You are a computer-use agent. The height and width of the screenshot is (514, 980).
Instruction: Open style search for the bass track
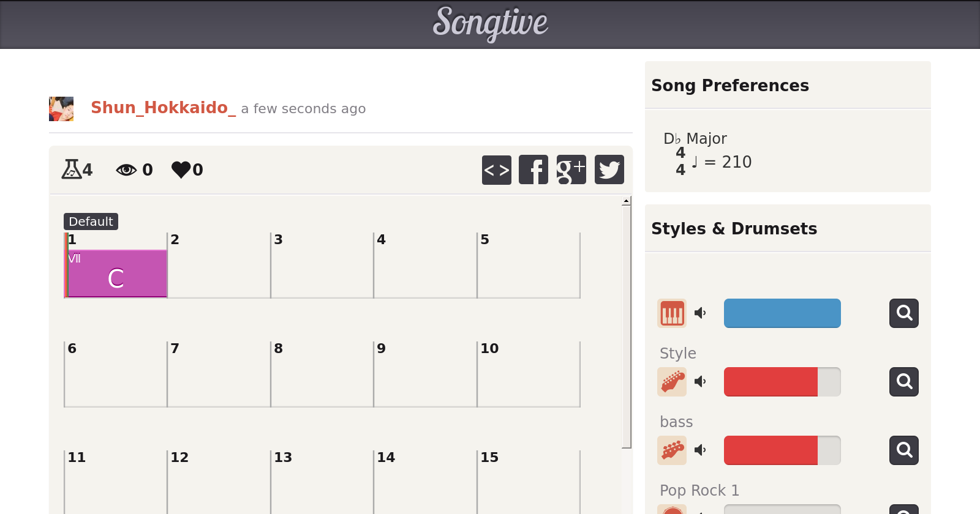click(903, 450)
